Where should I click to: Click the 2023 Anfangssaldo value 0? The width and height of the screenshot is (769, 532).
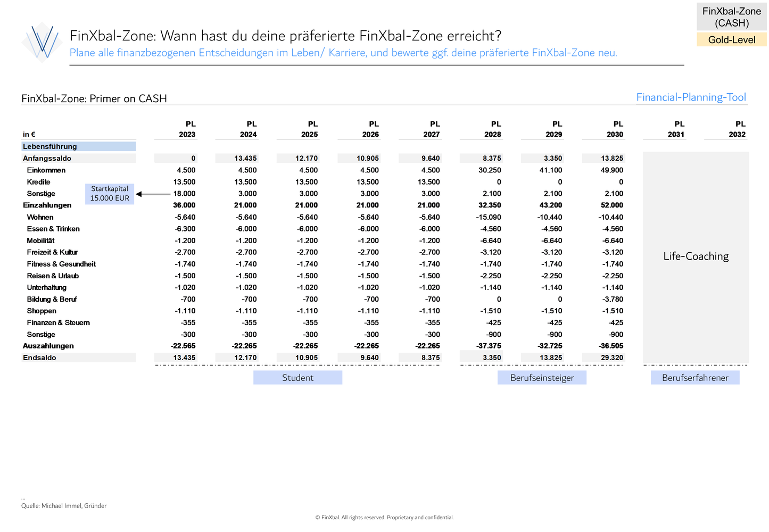coord(193,158)
